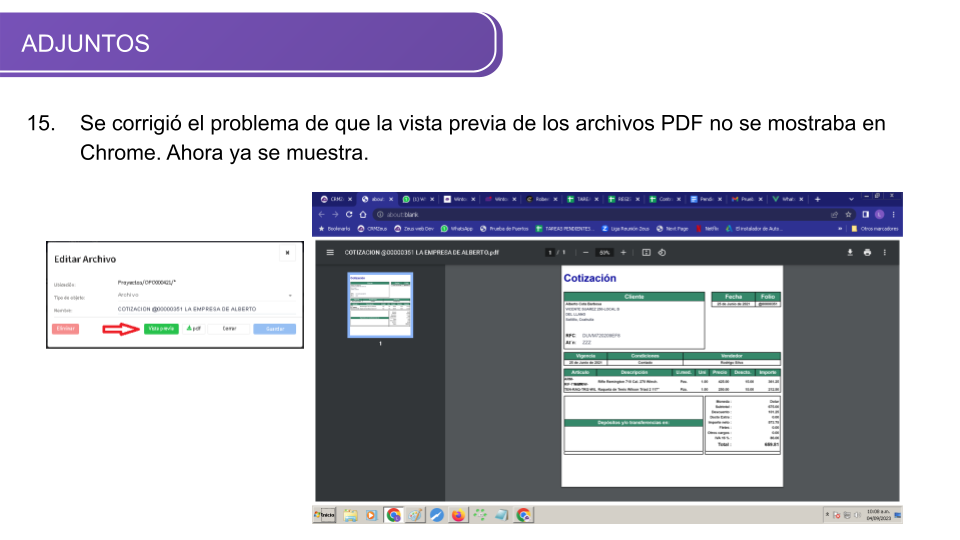Click the Chrome home icon
960x540 pixels.
pyautogui.click(x=362, y=214)
